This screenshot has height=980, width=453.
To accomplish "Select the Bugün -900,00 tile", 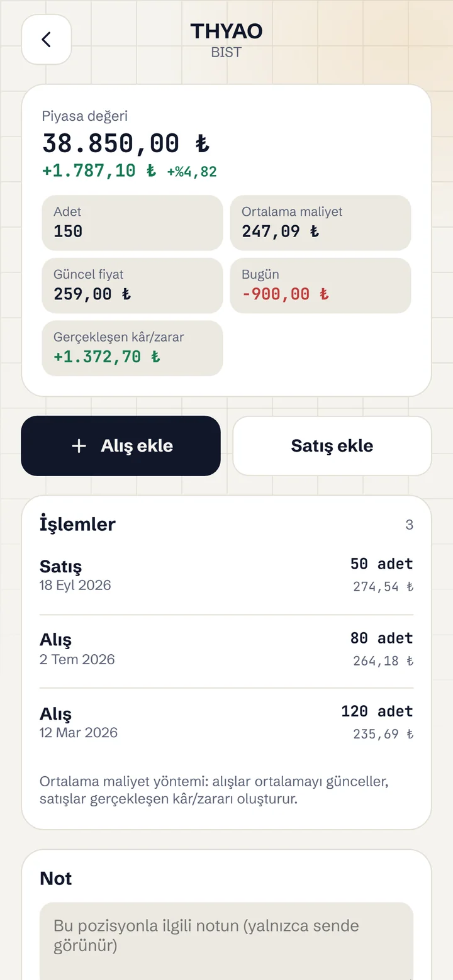I will 320,286.
